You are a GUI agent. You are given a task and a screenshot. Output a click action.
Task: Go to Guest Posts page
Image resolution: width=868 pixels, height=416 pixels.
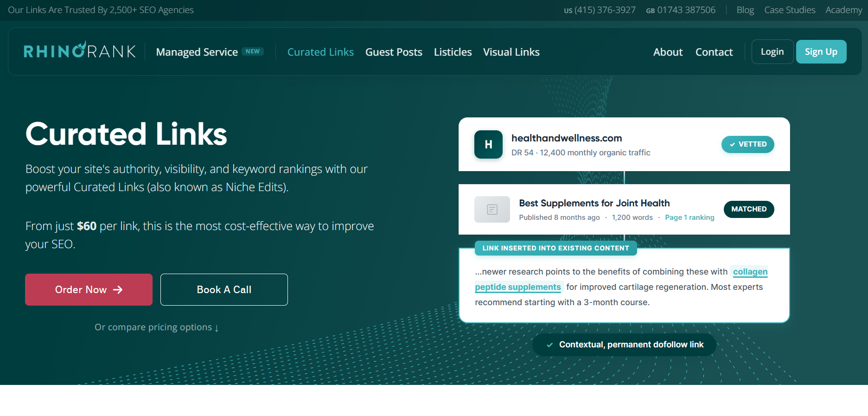(x=394, y=52)
